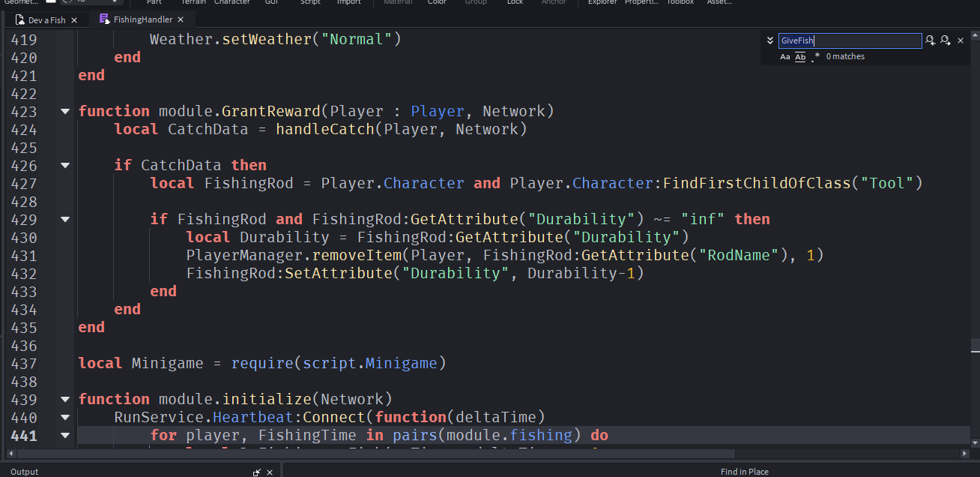
Task: Click the vertical scrollbar up arrow
Action: click(x=975, y=34)
